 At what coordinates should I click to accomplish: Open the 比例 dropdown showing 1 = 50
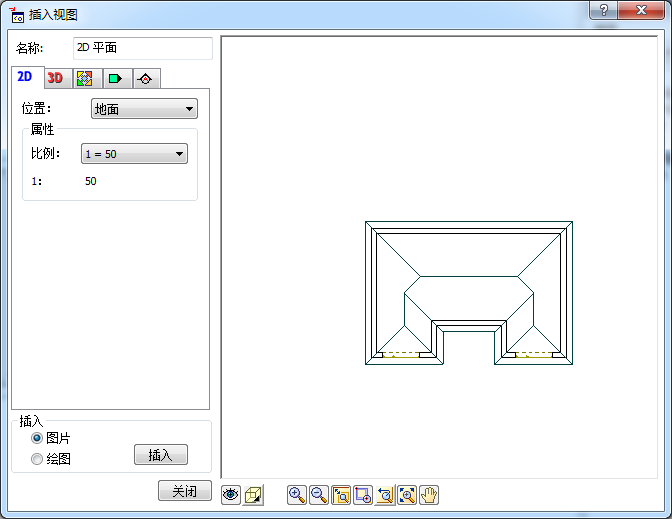[x=134, y=153]
